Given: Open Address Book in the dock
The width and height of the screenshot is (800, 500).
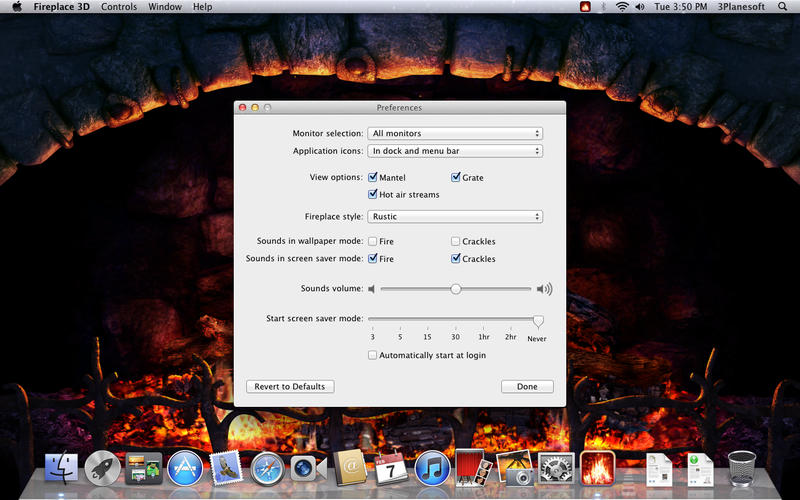Looking at the screenshot, I should [349, 467].
